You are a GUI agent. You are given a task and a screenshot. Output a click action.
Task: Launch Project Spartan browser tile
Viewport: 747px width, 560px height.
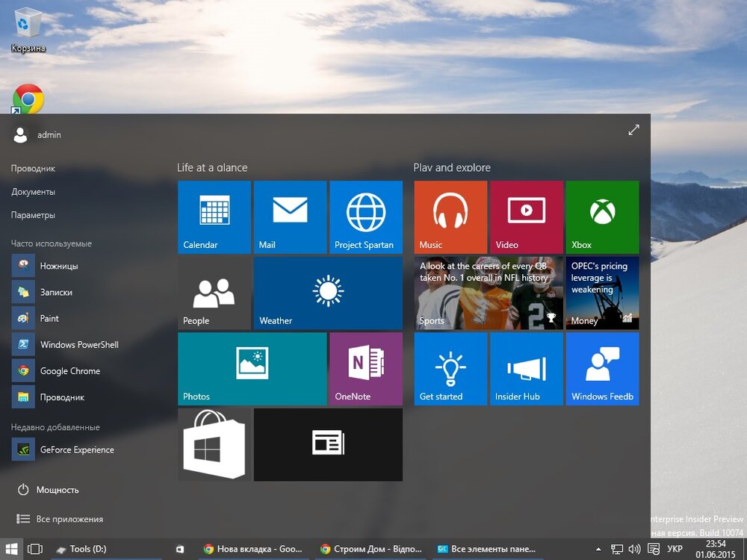pos(365,217)
